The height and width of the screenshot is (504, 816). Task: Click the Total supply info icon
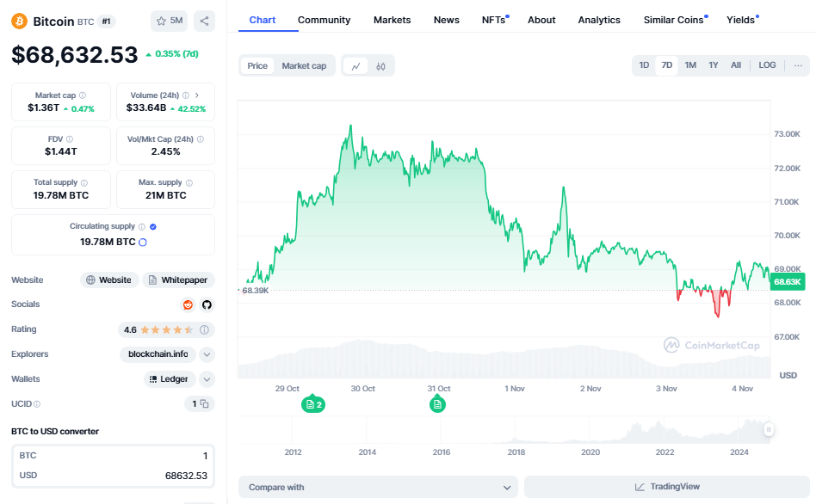click(84, 182)
